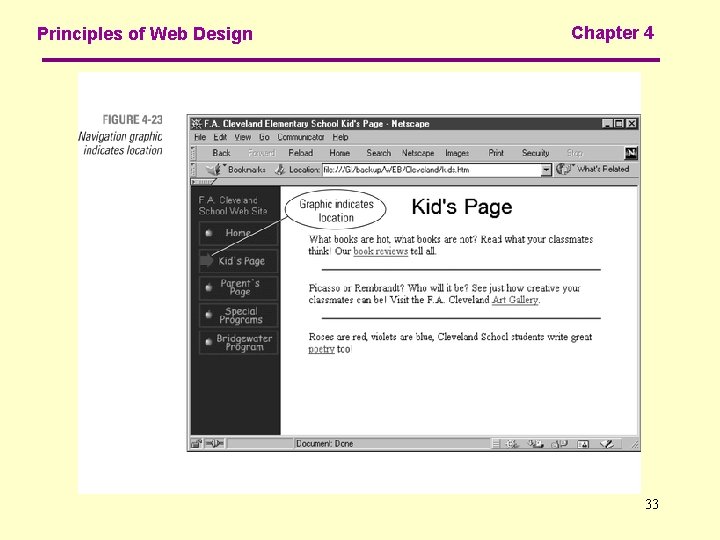Screen dimensions: 720x540
Task: Click the F.A. Cleveland School Web Site title
Action: pos(233,205)
